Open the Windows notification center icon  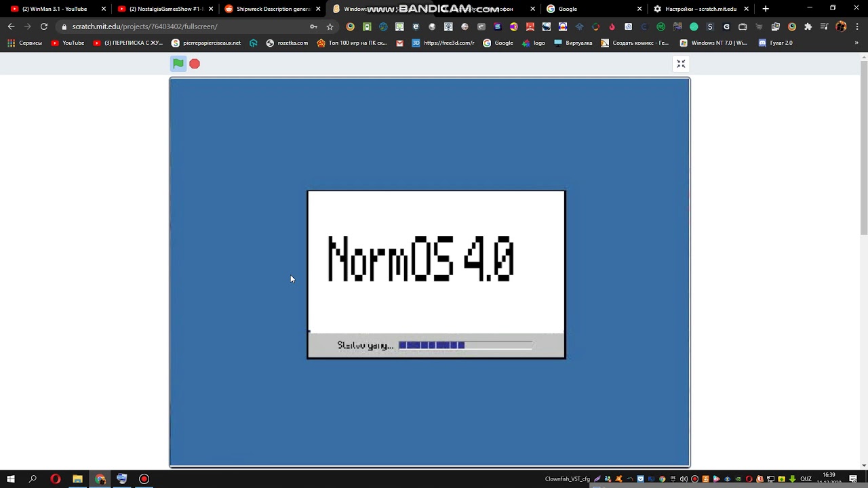tap(853, 479)
